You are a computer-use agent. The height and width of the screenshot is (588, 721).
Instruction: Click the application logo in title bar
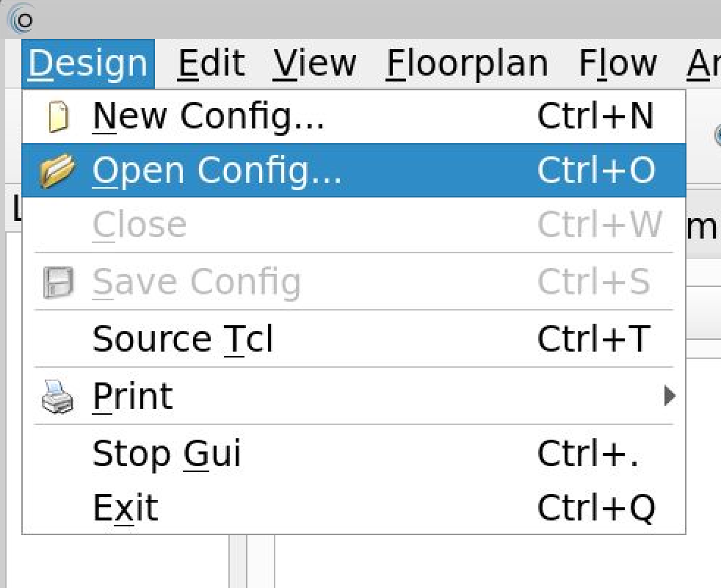21,19
